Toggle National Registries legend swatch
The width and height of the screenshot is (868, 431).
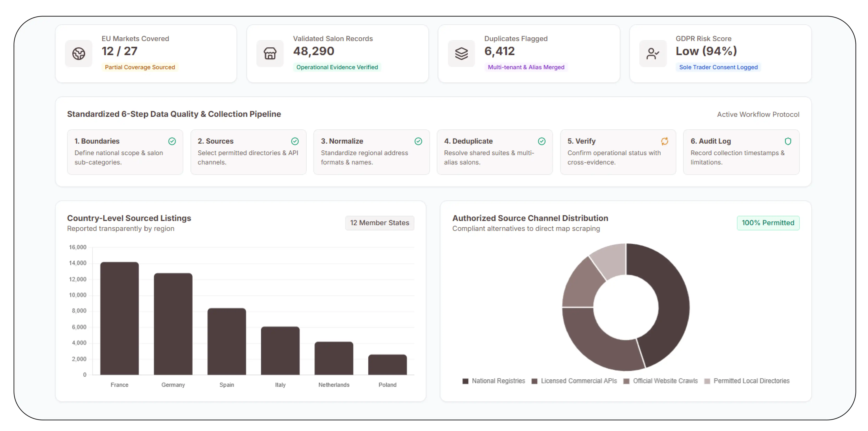coord(465,381)
